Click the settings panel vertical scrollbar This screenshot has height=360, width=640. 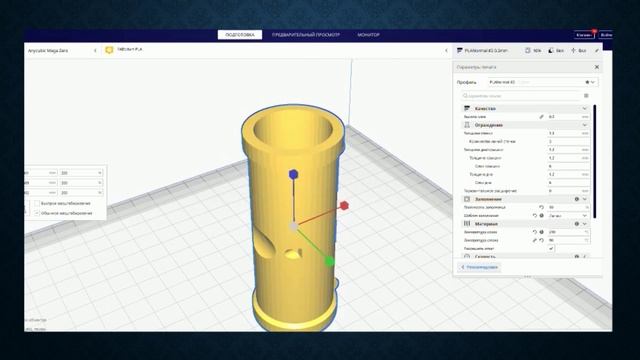594,161
